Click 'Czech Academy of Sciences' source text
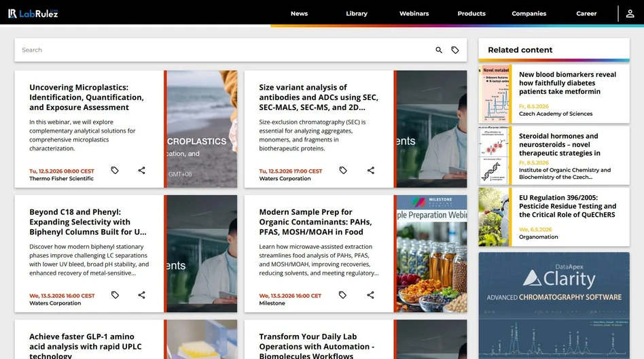 [x=556, y=114]
